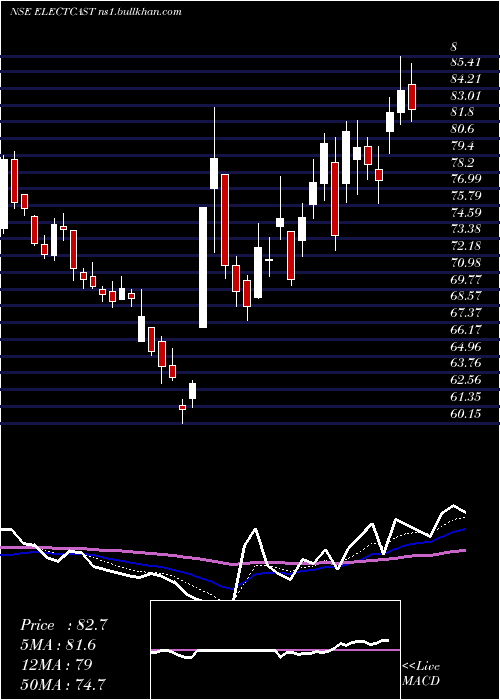Click the lowest candlestick near 60.15

(x=182, y=407)
